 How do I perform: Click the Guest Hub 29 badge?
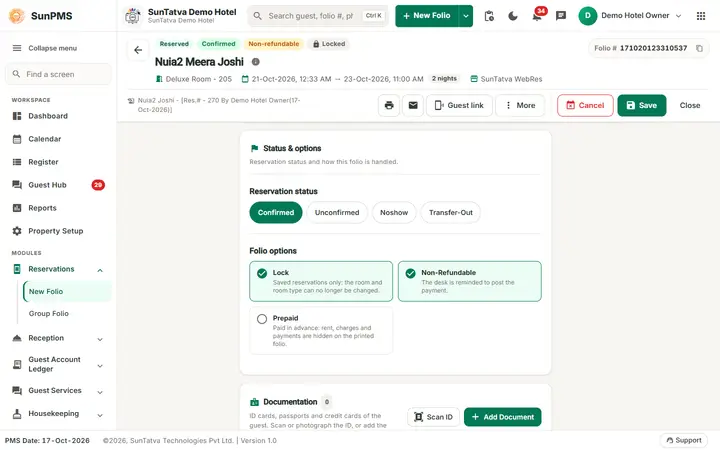[98, 185]
